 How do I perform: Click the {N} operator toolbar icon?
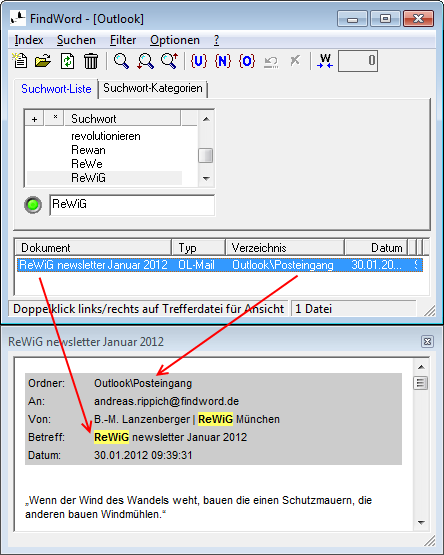click(223, 61)
